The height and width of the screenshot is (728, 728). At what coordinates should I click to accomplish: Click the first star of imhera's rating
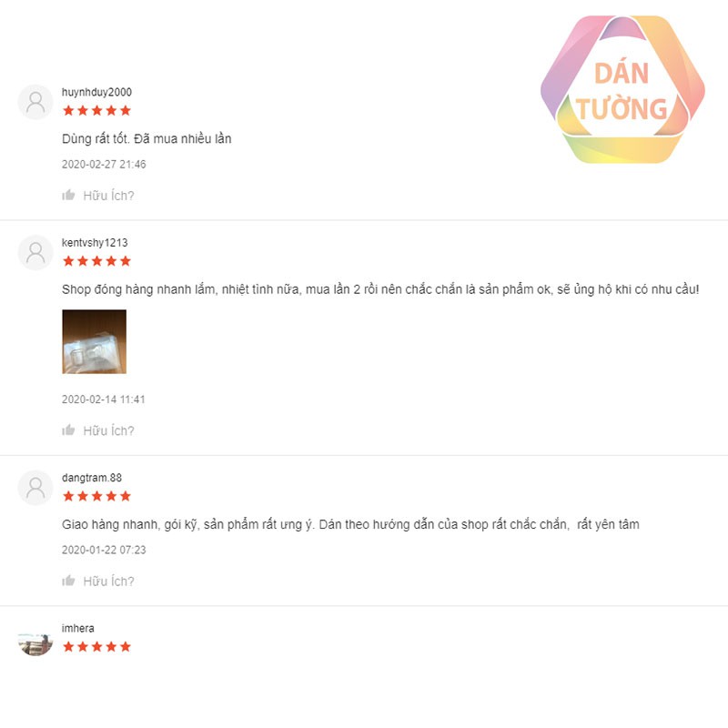click(68, 646)
